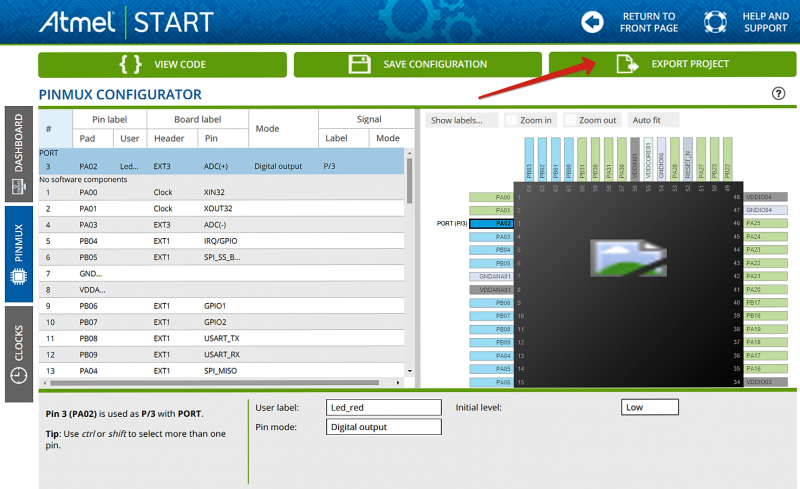Open the Pin mode Digital output dropdown

click(x=384, y=427)
